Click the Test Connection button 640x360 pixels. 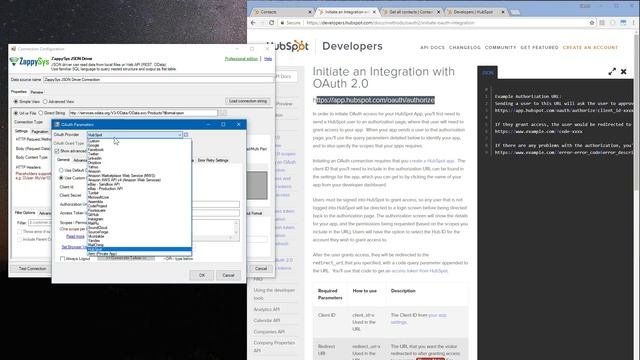pos(32,269)
